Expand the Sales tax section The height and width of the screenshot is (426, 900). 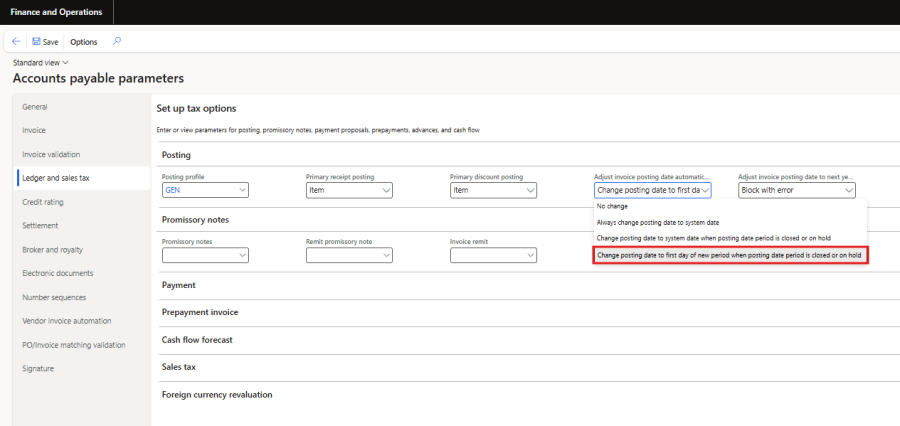(x=179, y=367)
